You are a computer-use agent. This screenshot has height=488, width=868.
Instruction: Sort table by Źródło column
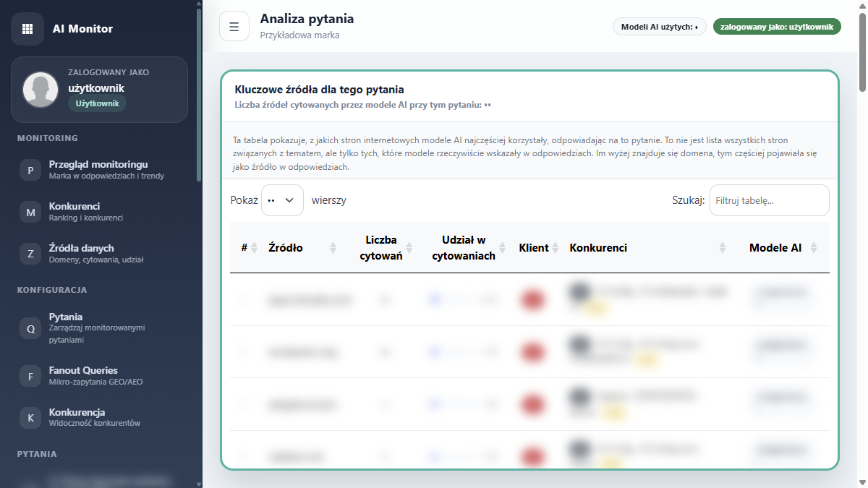click(x=302, y=247)
